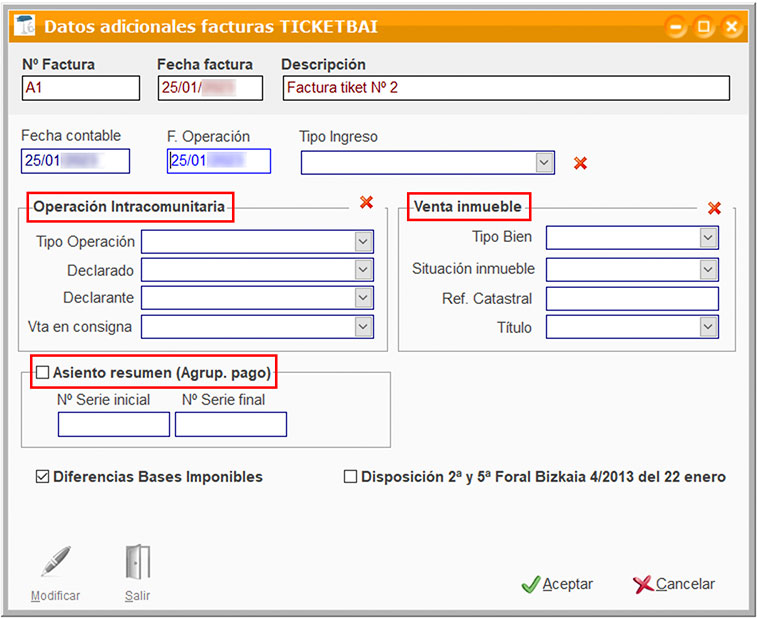Viewport: 757px width, 618px height.
Task: Open the Tipo Ingreso dropdown
Action: tap(544, 162)
